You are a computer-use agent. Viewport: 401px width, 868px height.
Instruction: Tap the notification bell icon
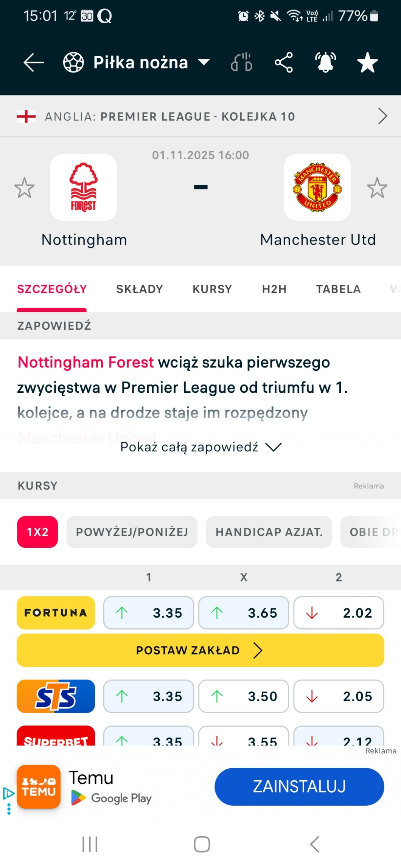[x=326, y=62]
